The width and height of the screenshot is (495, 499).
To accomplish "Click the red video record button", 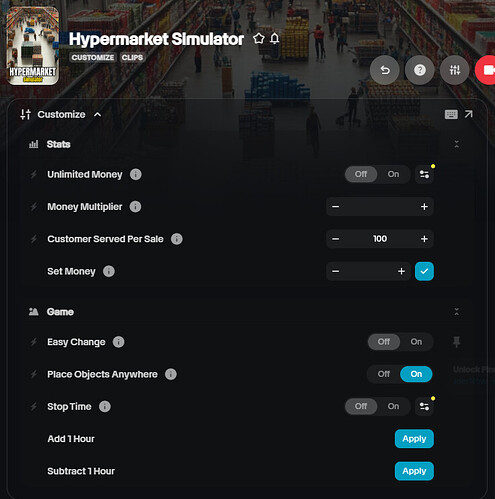I will [486, 70].
